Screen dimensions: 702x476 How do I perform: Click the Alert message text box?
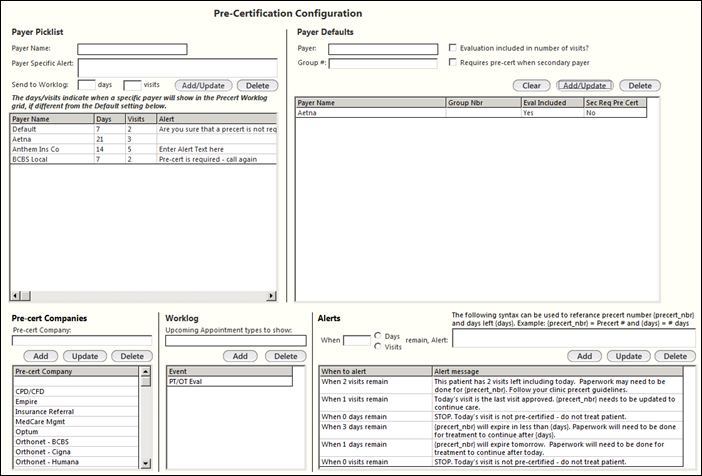pos(574,338)
